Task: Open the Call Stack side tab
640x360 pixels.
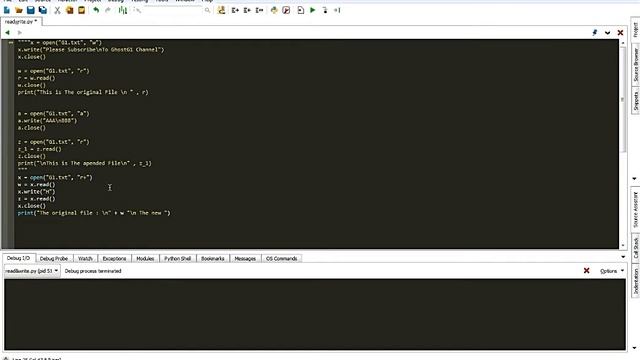Action: click(636, 249)
